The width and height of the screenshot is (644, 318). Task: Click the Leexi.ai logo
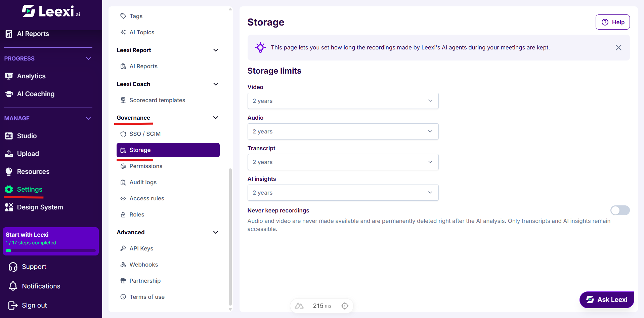(x=51, y=11)
